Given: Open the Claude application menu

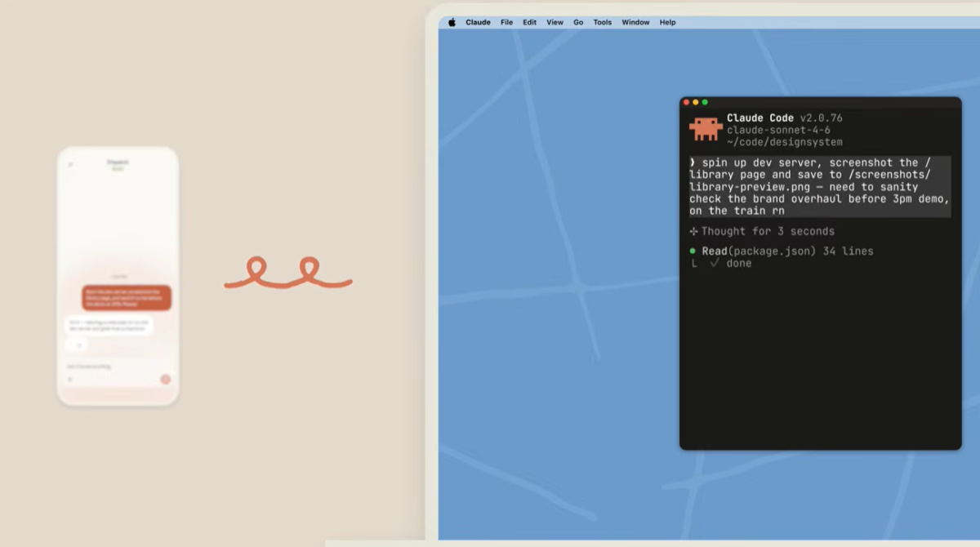Looking at the screenshot, I should 478,22.
